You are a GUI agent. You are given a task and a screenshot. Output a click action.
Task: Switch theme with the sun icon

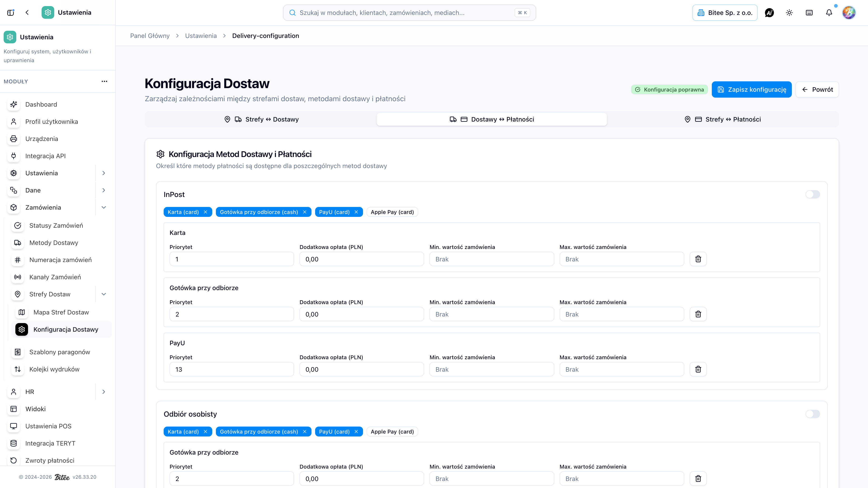[789, 13]
